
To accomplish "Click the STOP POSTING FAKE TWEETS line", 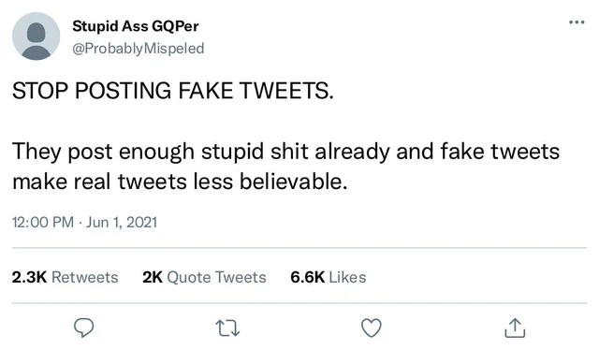I will click(x=173, y=91).
